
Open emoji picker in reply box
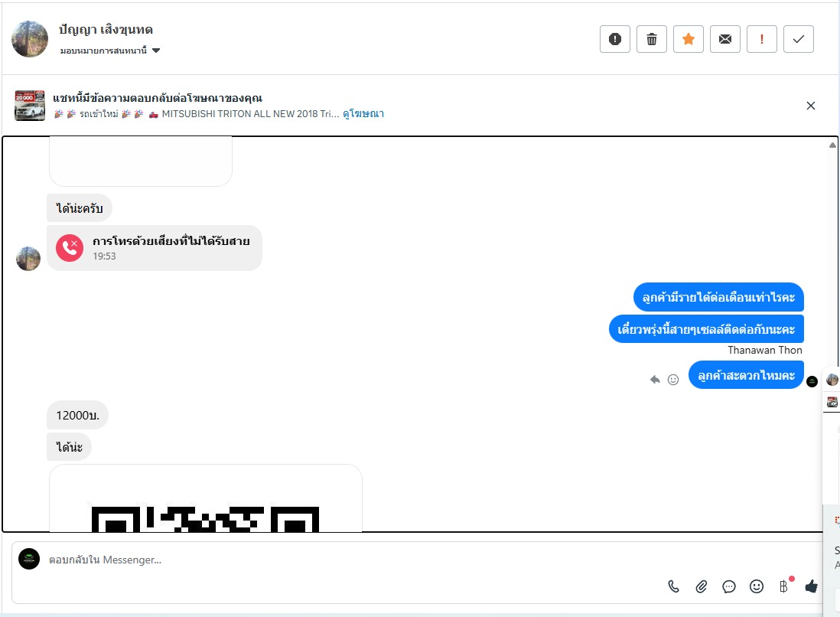[757, 586]
